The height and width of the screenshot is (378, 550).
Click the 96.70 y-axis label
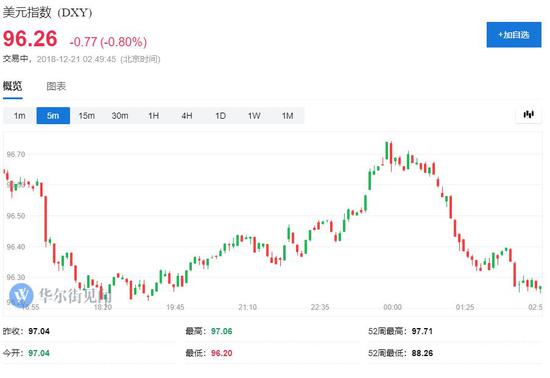(16, 154)
